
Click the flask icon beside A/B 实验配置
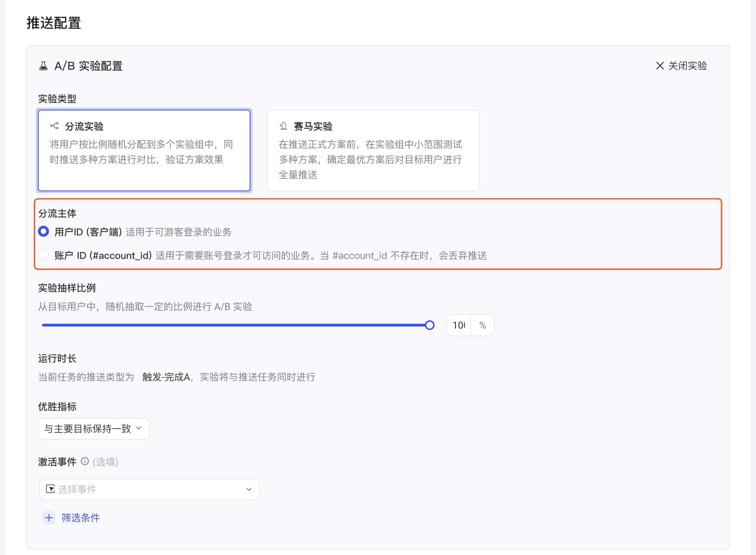[x=43, y=66]
